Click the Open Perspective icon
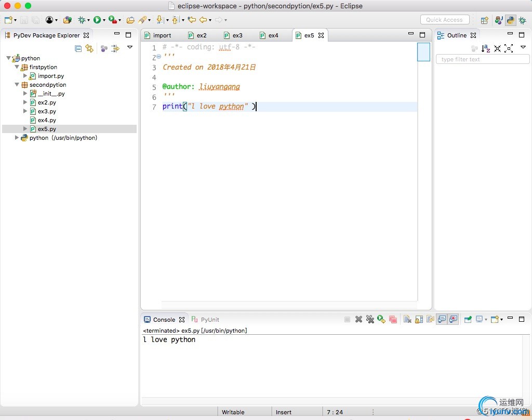This screenshot has height=420, width=532. [x=484, y=20]
